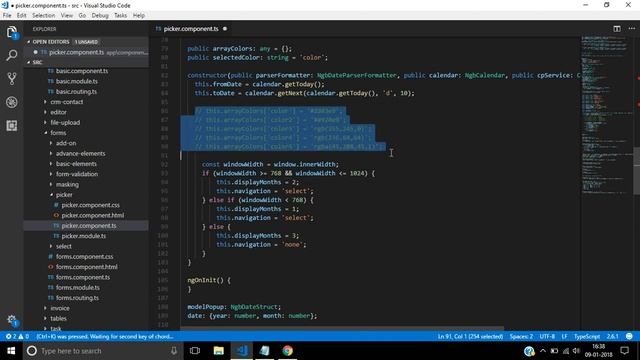Open the Manage gear menu
This screenshot has width=640, height=360.
(12, 320)
